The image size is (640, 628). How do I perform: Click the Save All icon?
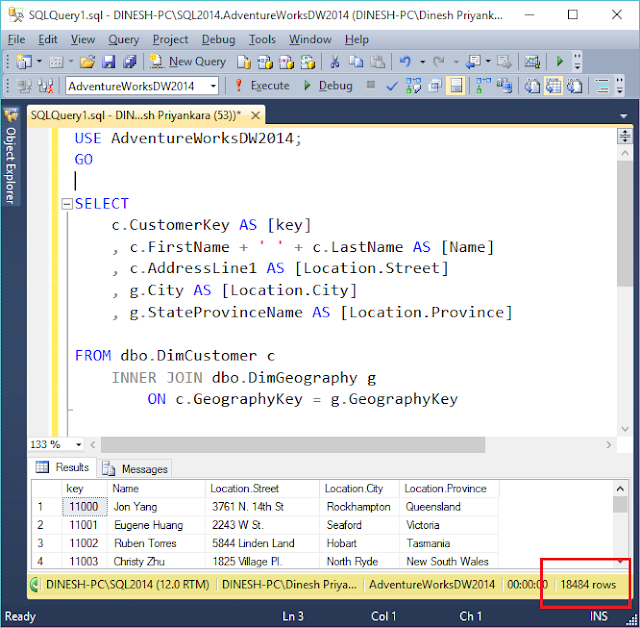[x=129, y=62]
